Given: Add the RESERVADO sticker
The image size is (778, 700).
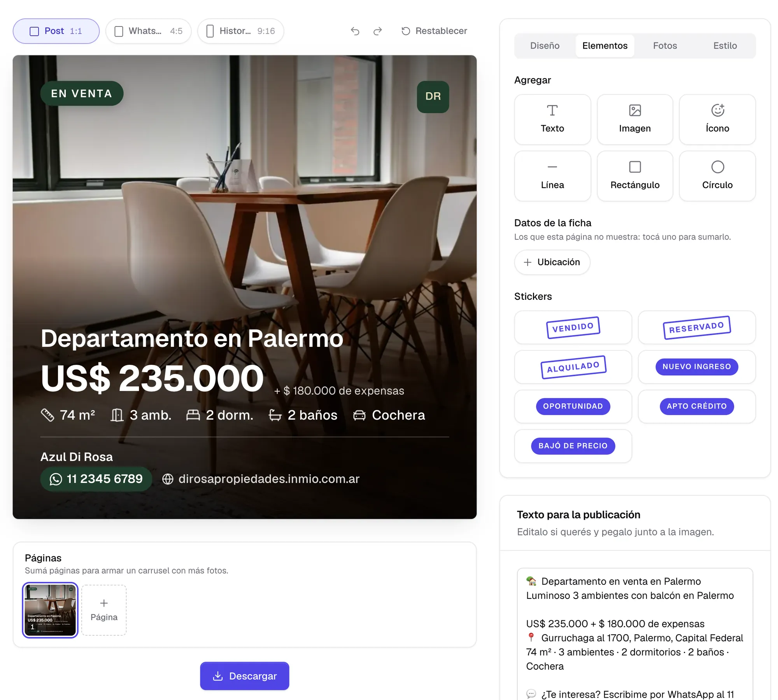Looking at the screenshot, I should click(697, 327).
